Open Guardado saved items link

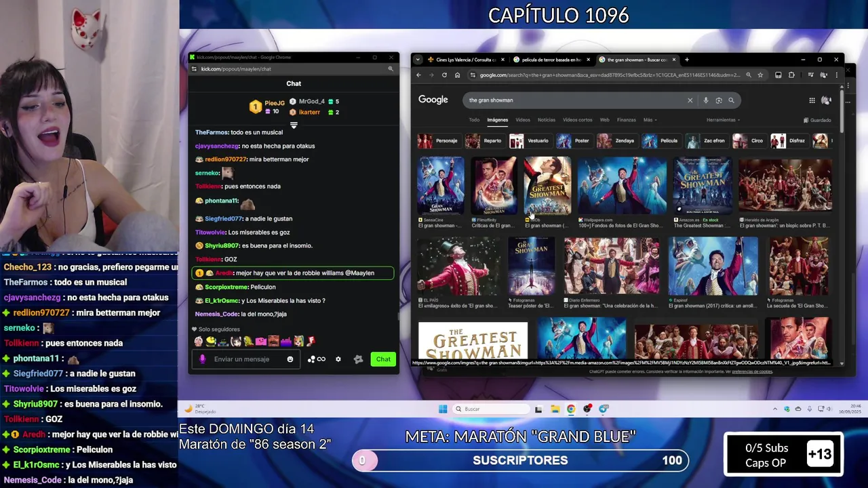click(817, 120)
